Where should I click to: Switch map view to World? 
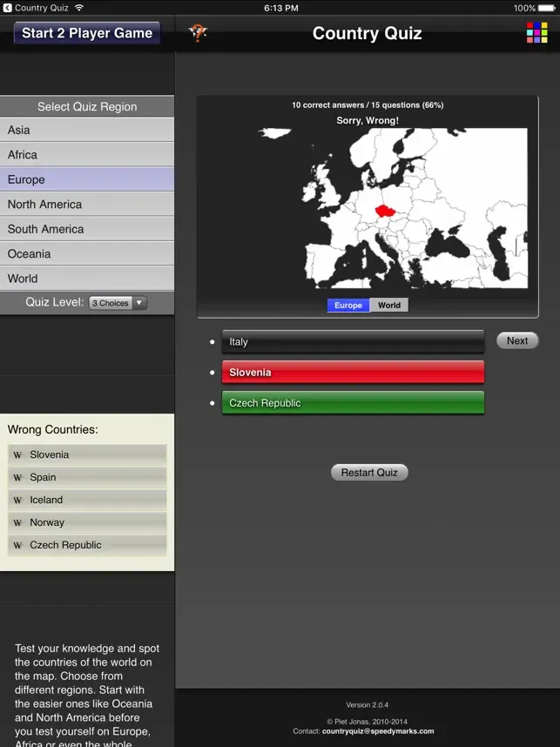tap(389, 306)
